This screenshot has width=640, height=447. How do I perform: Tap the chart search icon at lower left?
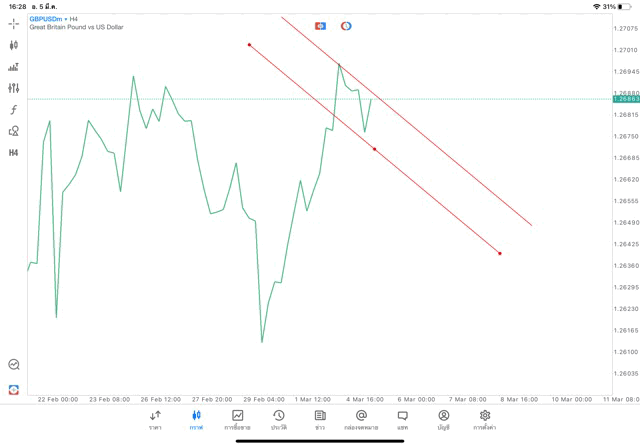[x=13, y=365]
